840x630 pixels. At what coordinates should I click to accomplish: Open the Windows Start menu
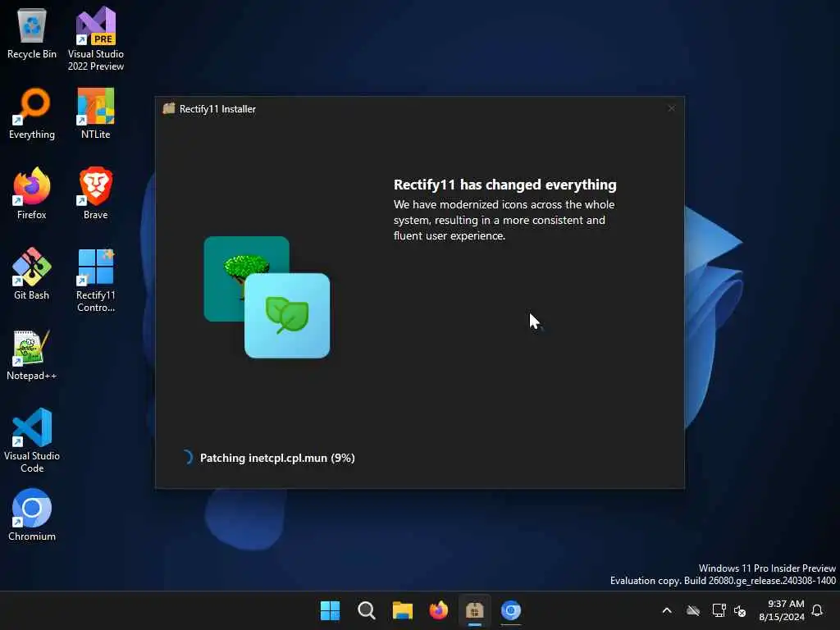330,610
